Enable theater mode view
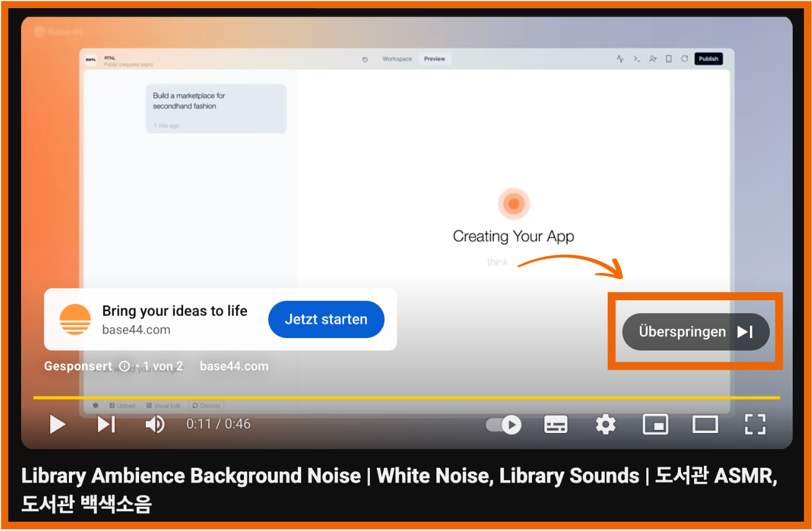Image resolution: width=812 pixels, height=531 pixels. pyautogui.click(x=705, y=424)
